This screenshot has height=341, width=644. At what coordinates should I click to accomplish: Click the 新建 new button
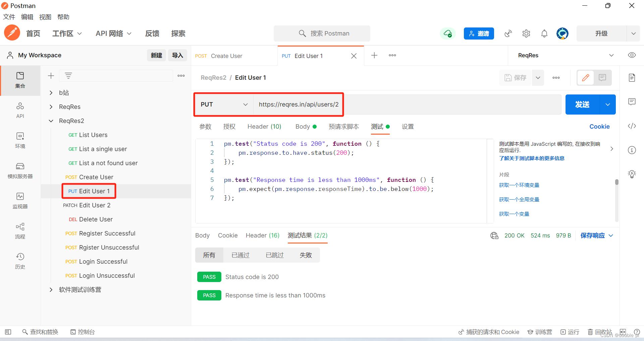point(156,55)
